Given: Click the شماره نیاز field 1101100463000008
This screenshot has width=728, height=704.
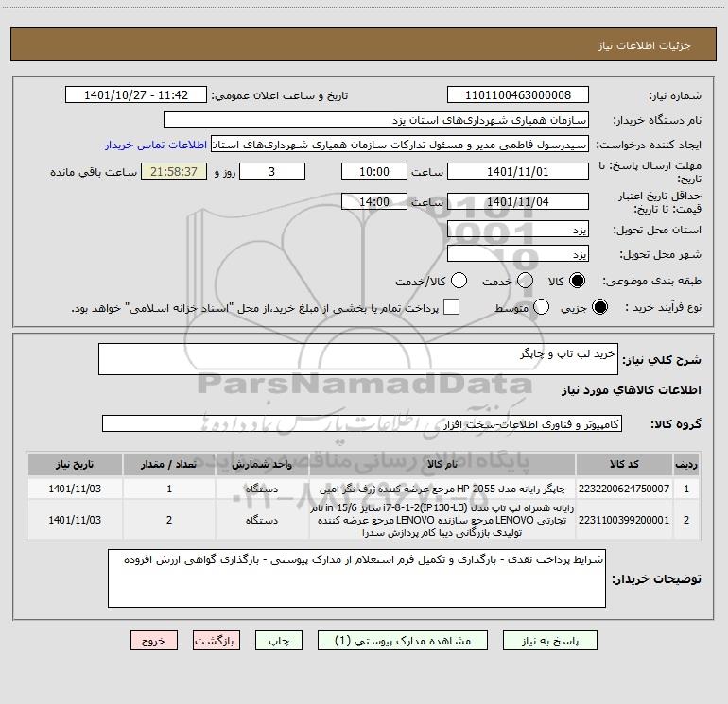Looking at the screenshot, I should [x=518, y=95].
